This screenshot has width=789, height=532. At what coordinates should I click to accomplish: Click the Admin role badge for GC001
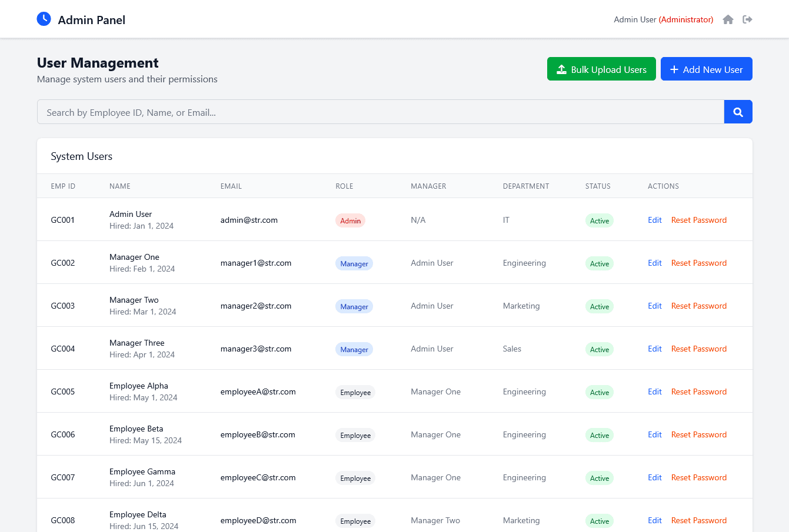pos(350,220)
